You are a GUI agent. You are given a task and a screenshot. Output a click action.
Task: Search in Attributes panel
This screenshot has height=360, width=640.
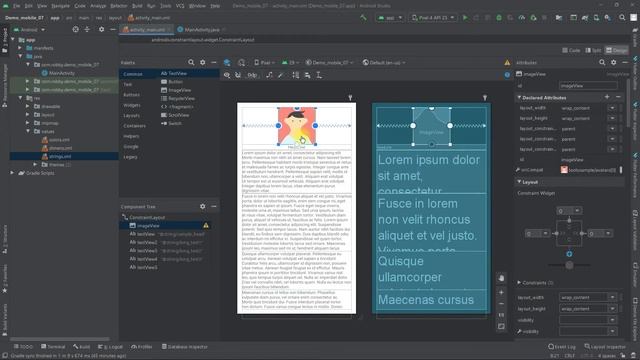tap(602, 62)
